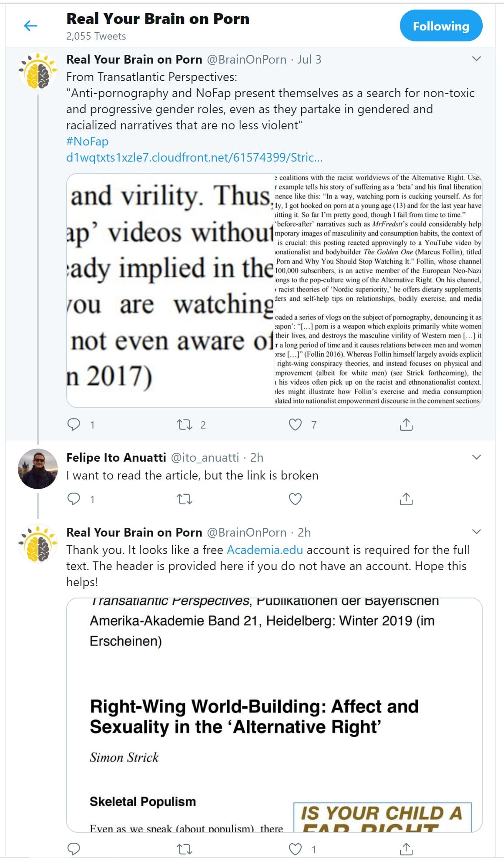
Task: Toggle the Following button
Action: coord(440,26)
